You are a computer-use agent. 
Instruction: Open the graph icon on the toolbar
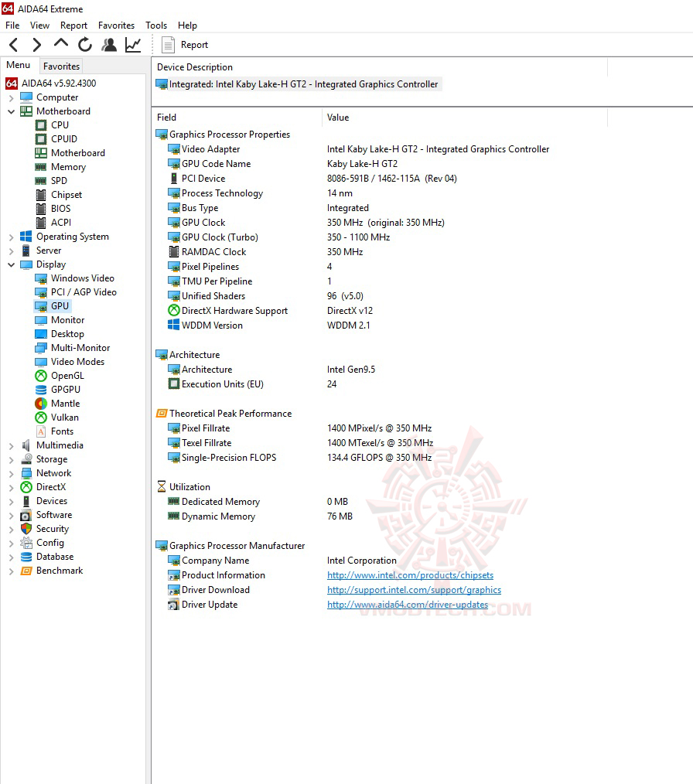(x=133, y=44)
